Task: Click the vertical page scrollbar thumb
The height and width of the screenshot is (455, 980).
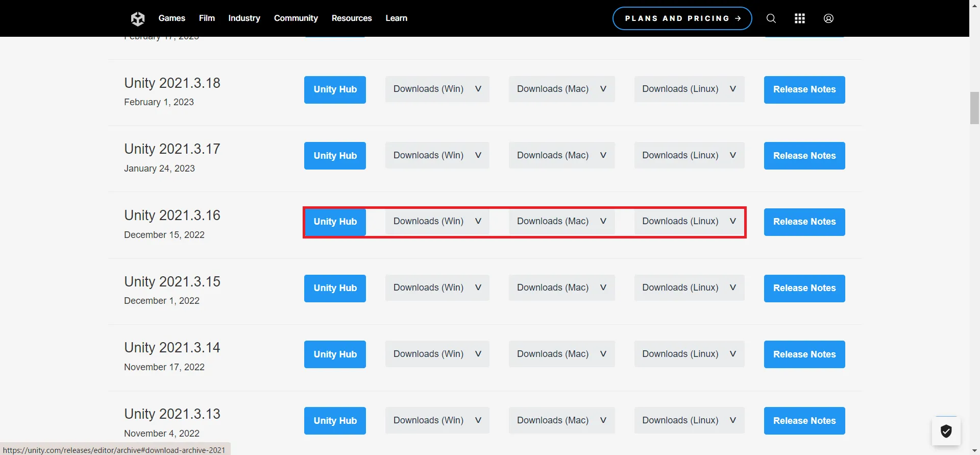Action: point(974,108)
